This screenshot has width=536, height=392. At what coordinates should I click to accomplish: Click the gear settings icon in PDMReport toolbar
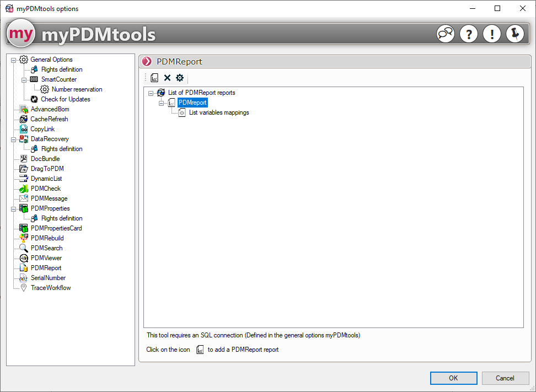(180, 78)
